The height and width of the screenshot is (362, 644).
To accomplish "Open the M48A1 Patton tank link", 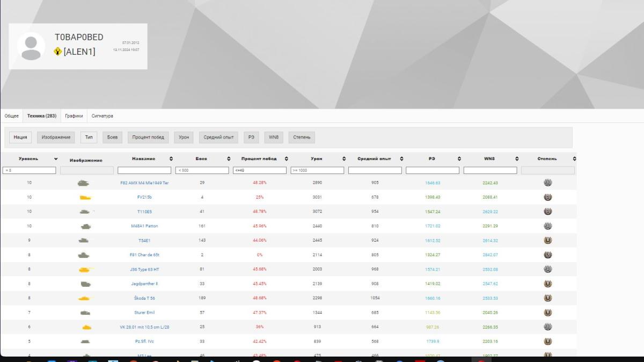I will coord(144,226).
